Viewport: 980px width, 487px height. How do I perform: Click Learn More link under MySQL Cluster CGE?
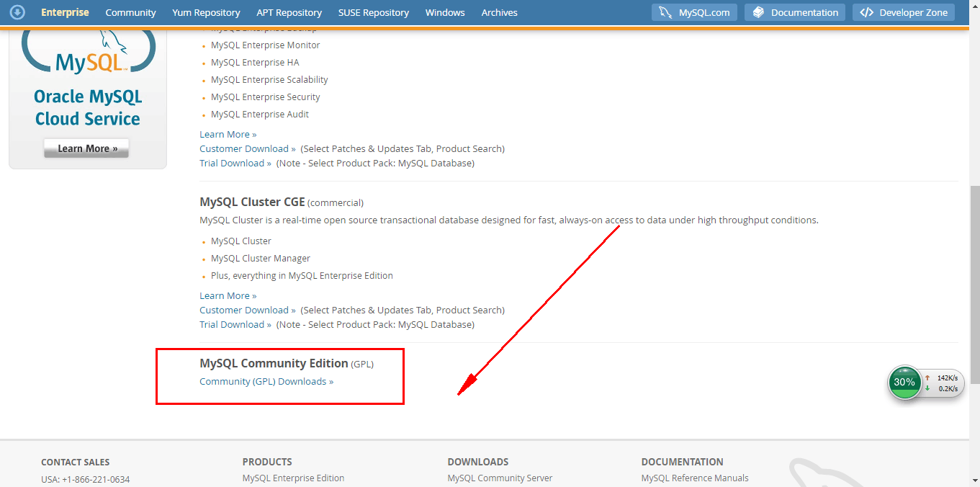coord(228,295)
